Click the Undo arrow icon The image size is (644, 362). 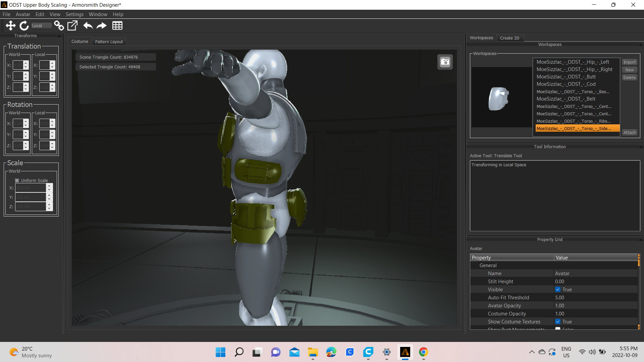point(88,25)
